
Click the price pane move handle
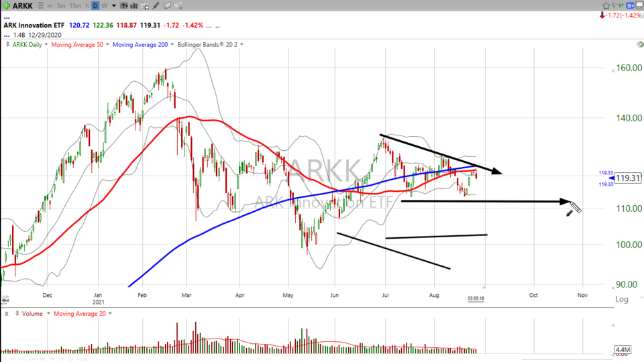coord(7,44)
